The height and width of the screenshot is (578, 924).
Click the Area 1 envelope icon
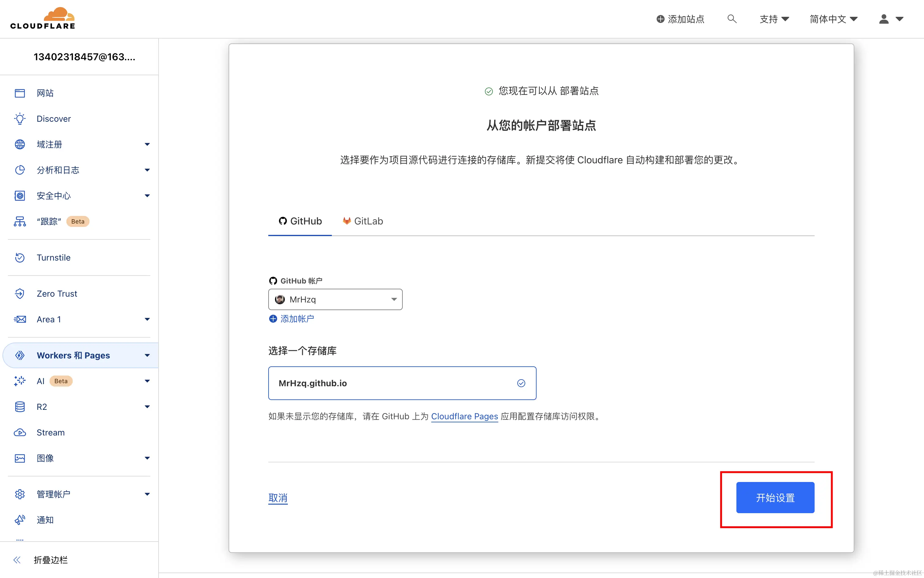tap(20, 319)
